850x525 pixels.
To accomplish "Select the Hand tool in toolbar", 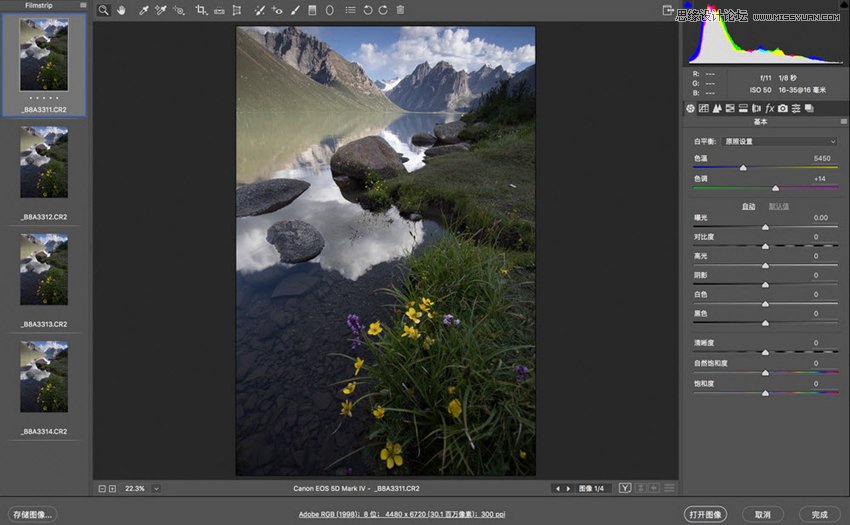I will (122, 10).
